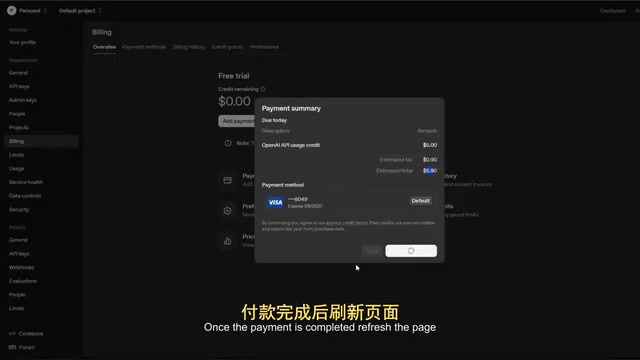The image size is (640, 360).
Task: Click the $0.00 credit remaining value
Action: click(234, 102)
